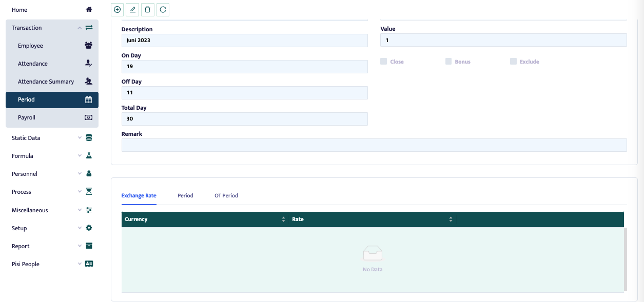This screenshot has height=302, width=644.
Task: Click the Home house icon
Action: (x=89, y=10)
